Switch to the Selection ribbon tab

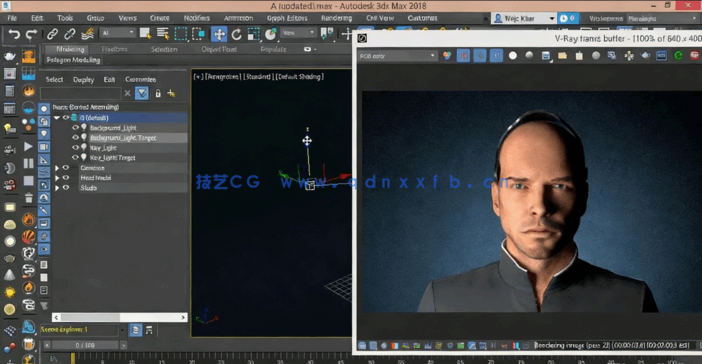[x=164, y=49]
